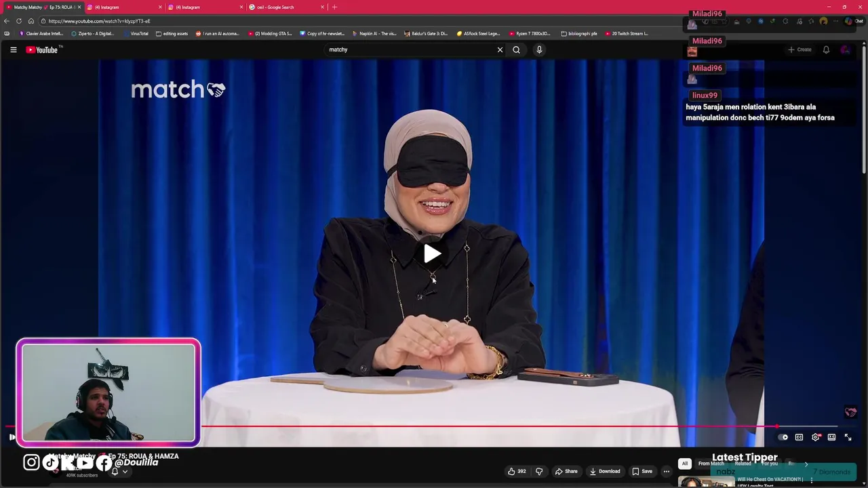Click the Create button
This screenshot has height=488, width=868.
tap(800, 49)
